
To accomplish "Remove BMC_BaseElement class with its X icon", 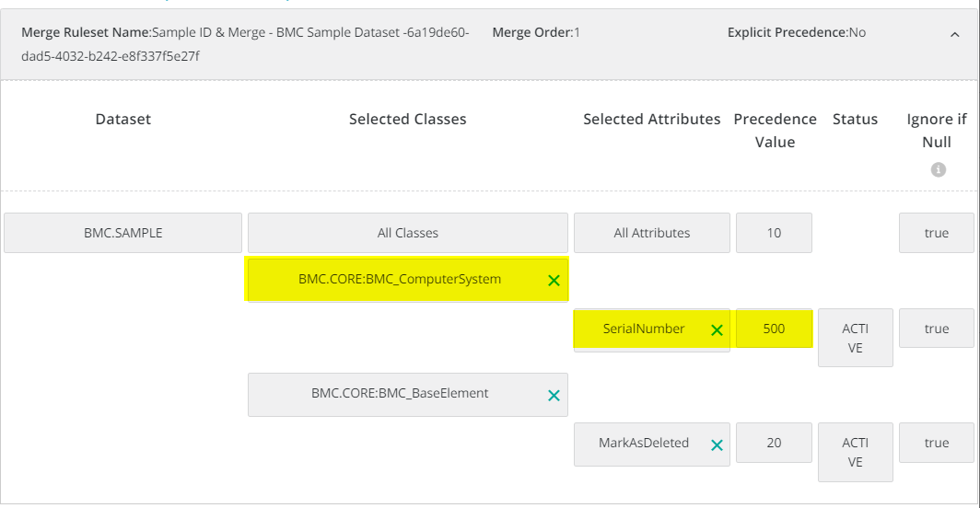I will (554, 396).
